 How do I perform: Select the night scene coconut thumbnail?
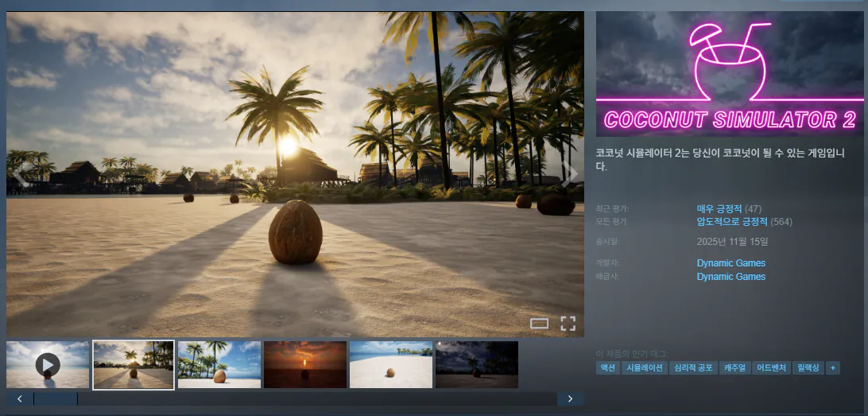pos(477,364)
